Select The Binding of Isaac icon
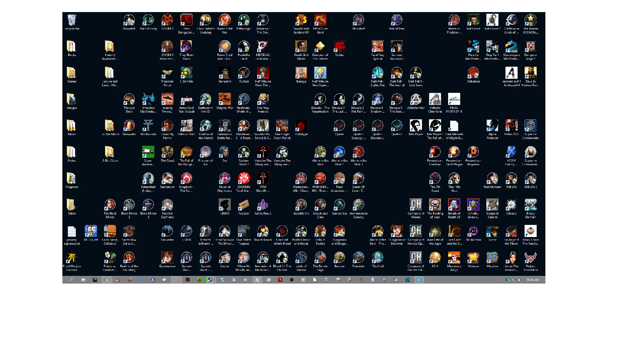644x362 pixels. [435, 209]
